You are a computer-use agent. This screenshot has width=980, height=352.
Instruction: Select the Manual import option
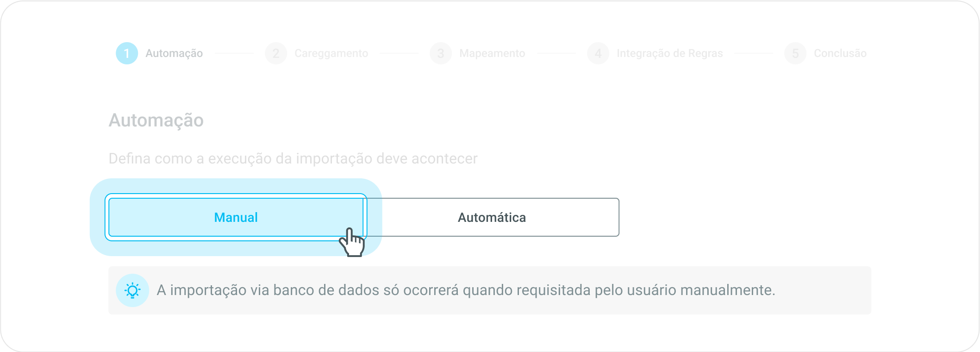[236, 217]
